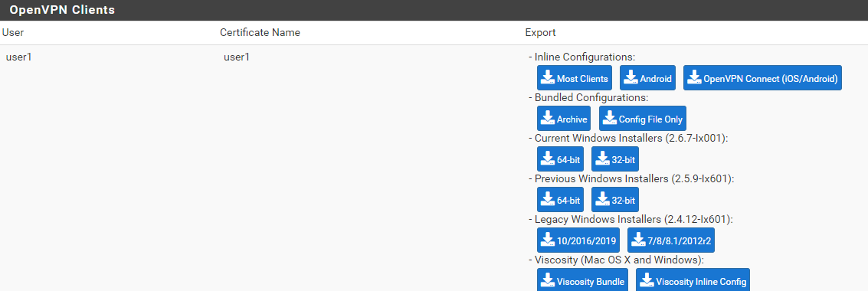The height and width of the screenshot is (291, 868).
Task: Click the Certificate Name column header
Action: click(x=260, y=33)
